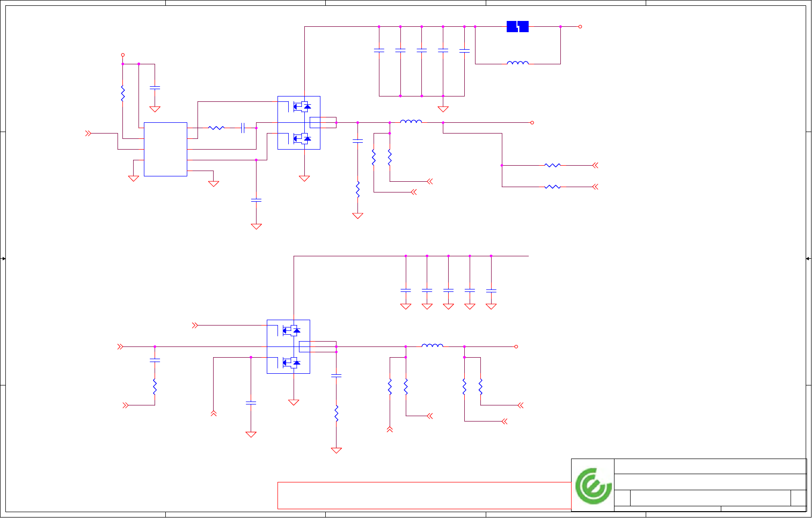Image resolution: width=812 pixels, height=518 pixels.
Task: Select ground symbol at IC block's lower-right
Action: tap(213, 184)
